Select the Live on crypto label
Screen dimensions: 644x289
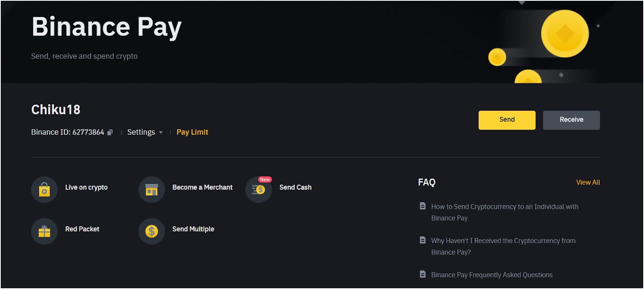pos(87,188)
